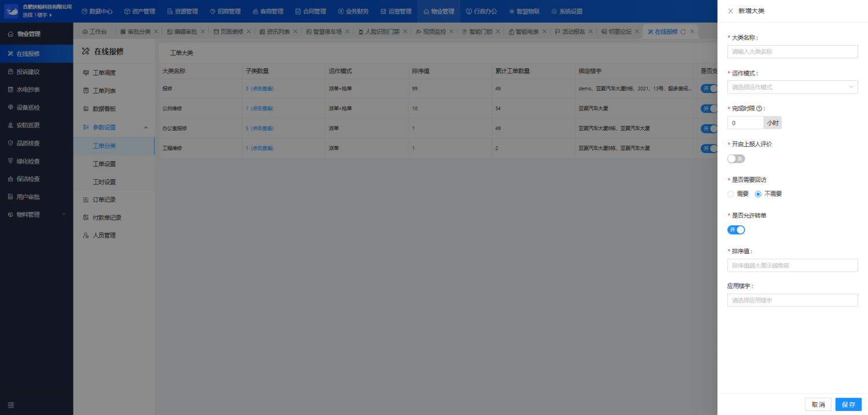Open the 选择1楼宇 building selector
This screenshot has height=415, width=868.
[x=37, y=15]
